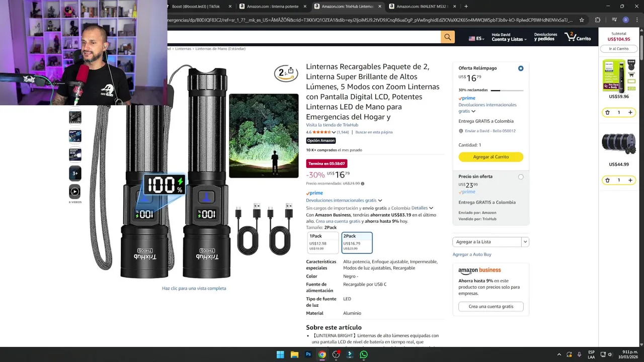Visit the TrixHub store link
The height and width of the screenshot is (362, 644).
coord(332,125)
